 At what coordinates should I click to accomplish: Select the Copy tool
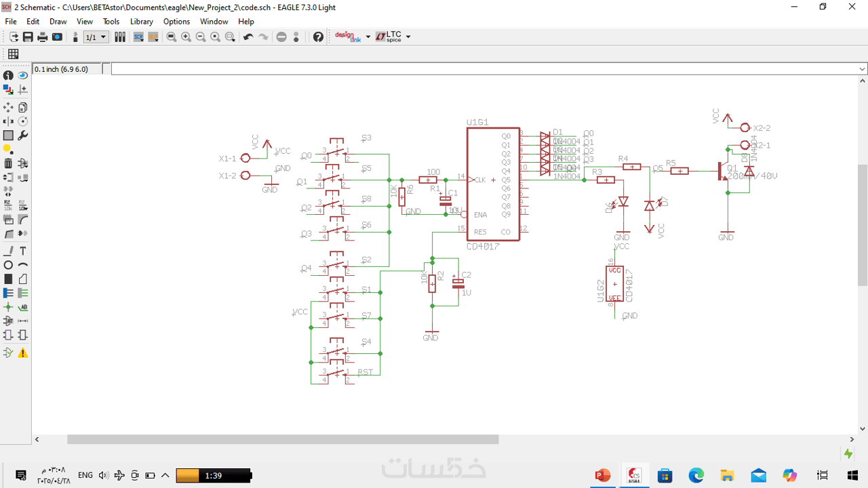tap(22, 107)
